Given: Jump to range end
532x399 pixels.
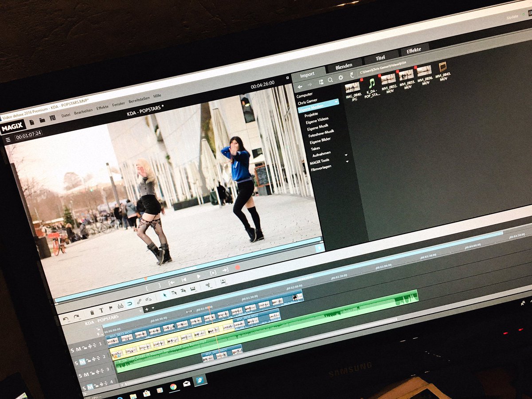Looking at the screenshot, I should pyautogui.click(x=225, y=270).
